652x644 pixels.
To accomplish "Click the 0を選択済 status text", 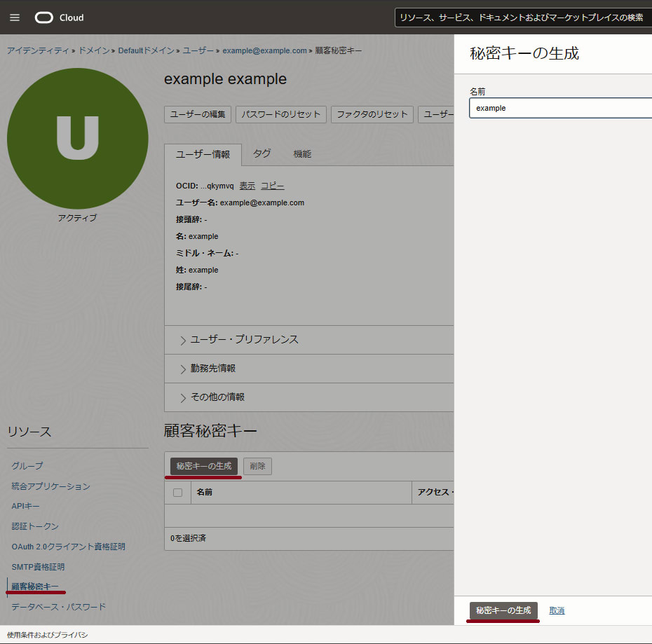I will tap(188, 538).
